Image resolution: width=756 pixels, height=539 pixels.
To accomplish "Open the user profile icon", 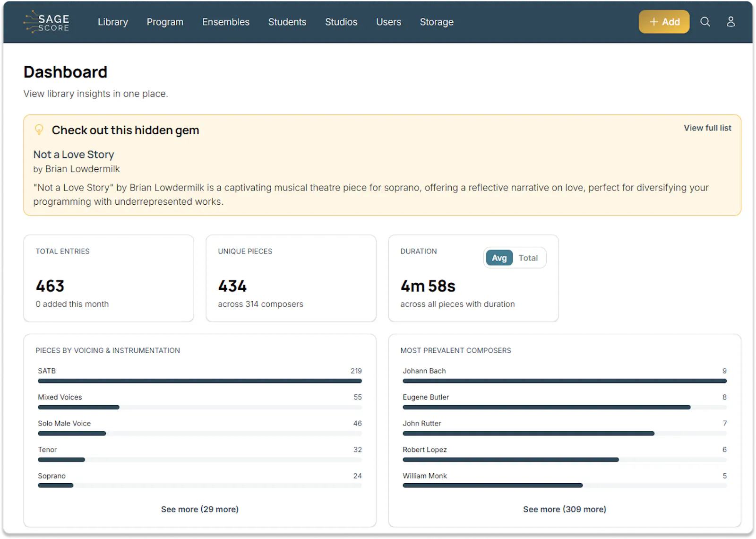I will click(730, 22).
